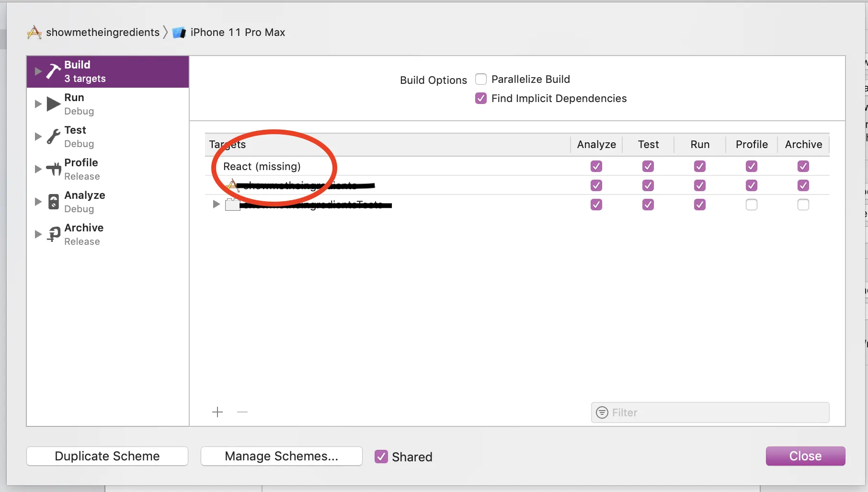This screenshot has height=492, width=868.
Task: Enable the Parallelize Build checkbox
Action: click(x=481, y=79)
